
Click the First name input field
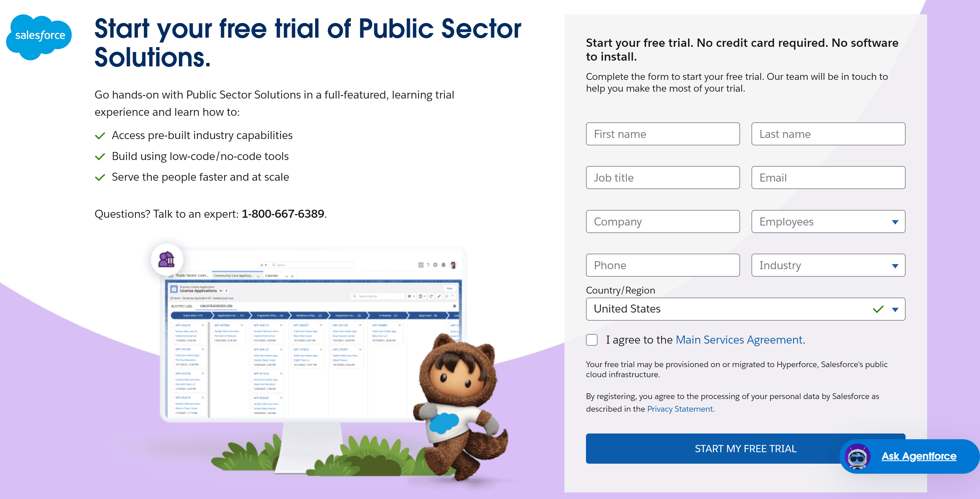coord(662,134)
